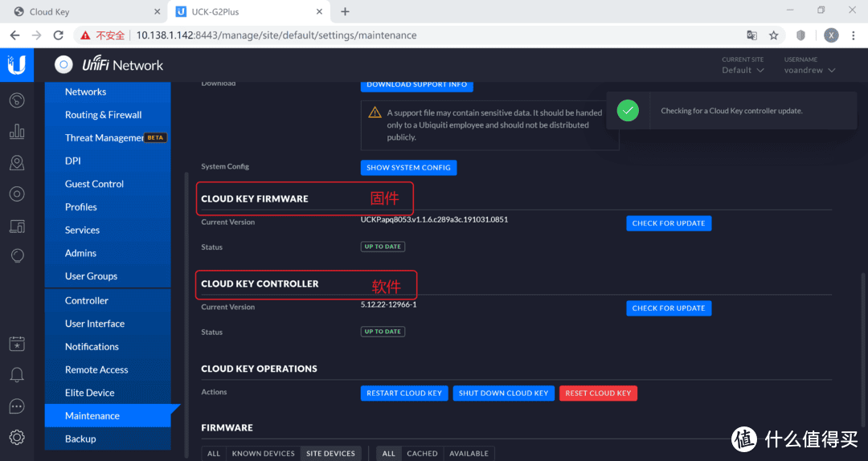This screenshot has width=868, height=461.
Task: Open the Clients monitor icon in left rail
Action: coord(17,226)
